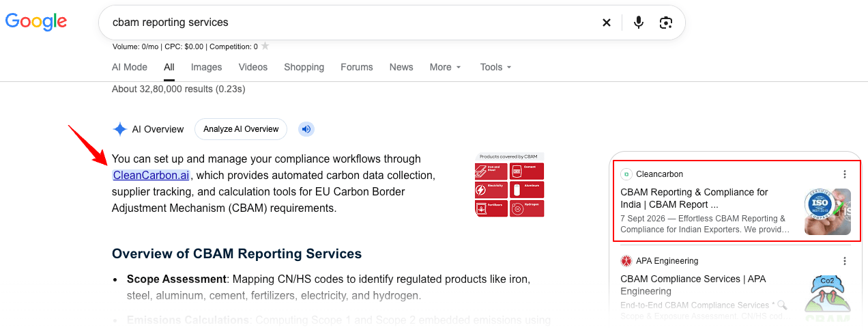The width and height of the screenshot is (868, 330).
Task: Play AI Overview audio with the speaker icon
Action: (x=306, y=129)
